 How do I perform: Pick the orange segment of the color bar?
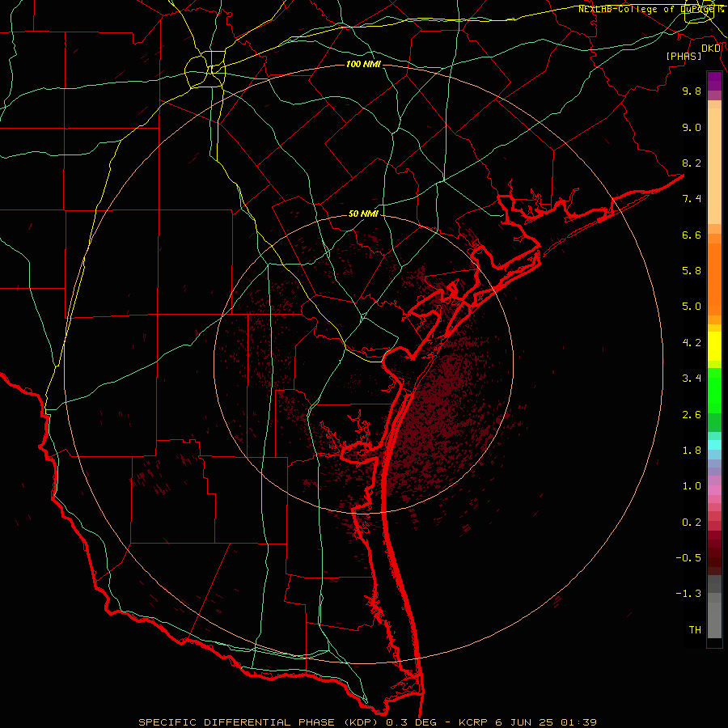(x=714, y=280)
